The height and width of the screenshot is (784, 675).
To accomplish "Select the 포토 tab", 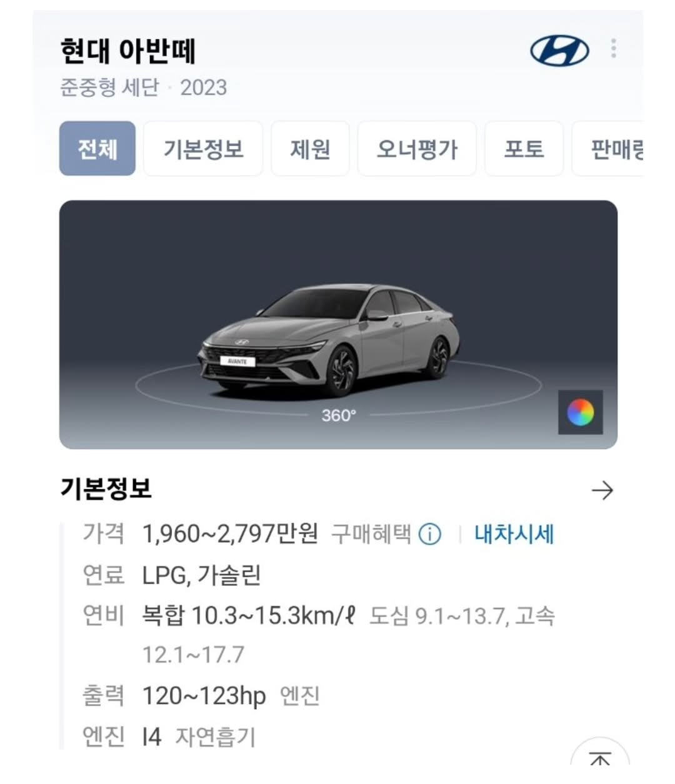I will coord(524,149).
